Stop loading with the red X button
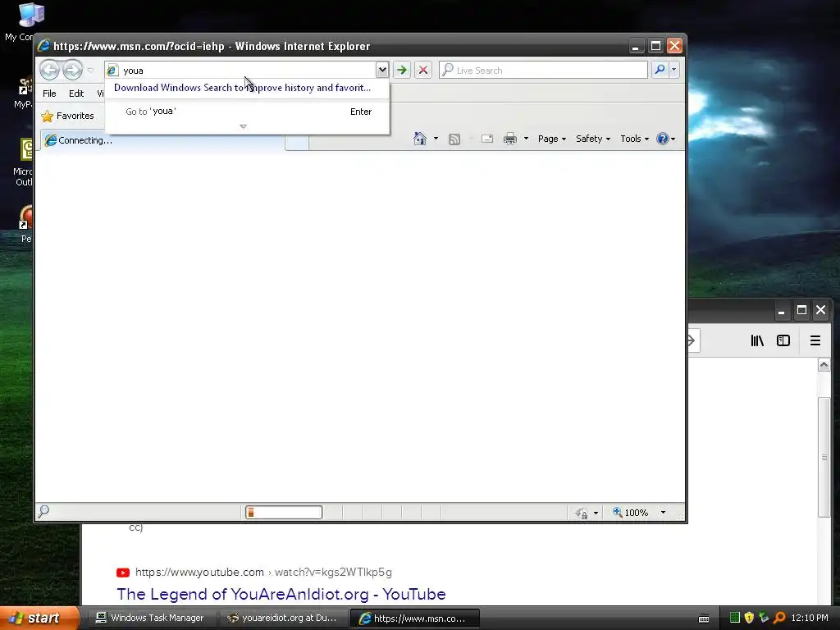Image resolution: width=840 pixels, height=630 pixels. pyautogui.click(x=423, y=70)
